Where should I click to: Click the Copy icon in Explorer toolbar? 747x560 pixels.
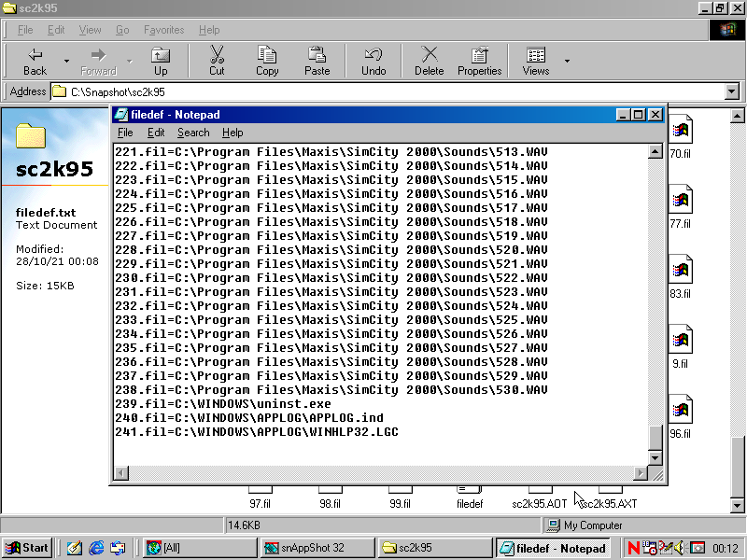click(267, 55)
